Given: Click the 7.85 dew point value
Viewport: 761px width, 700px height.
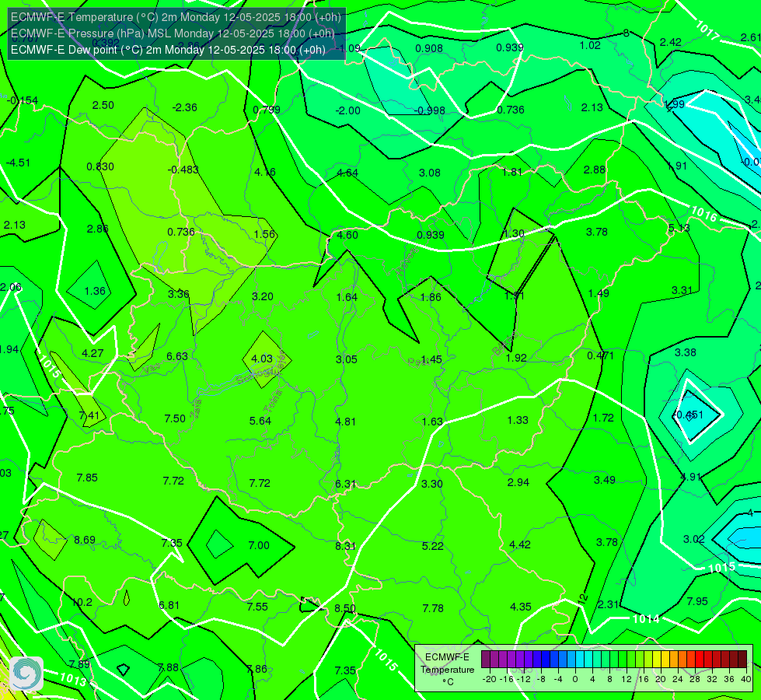Looking at the screenshot, I should [87, 478].
